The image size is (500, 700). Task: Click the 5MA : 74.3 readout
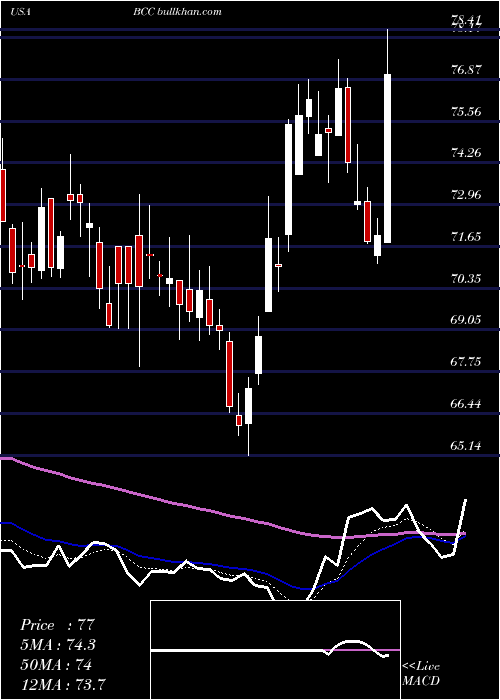click(x=58, y=645)
